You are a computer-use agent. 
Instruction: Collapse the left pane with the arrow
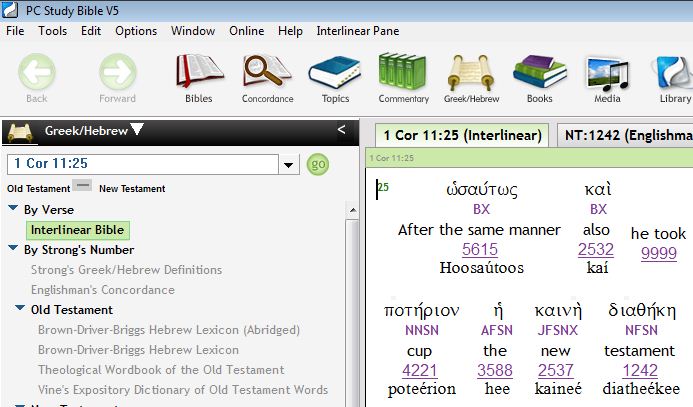point(341,130)
